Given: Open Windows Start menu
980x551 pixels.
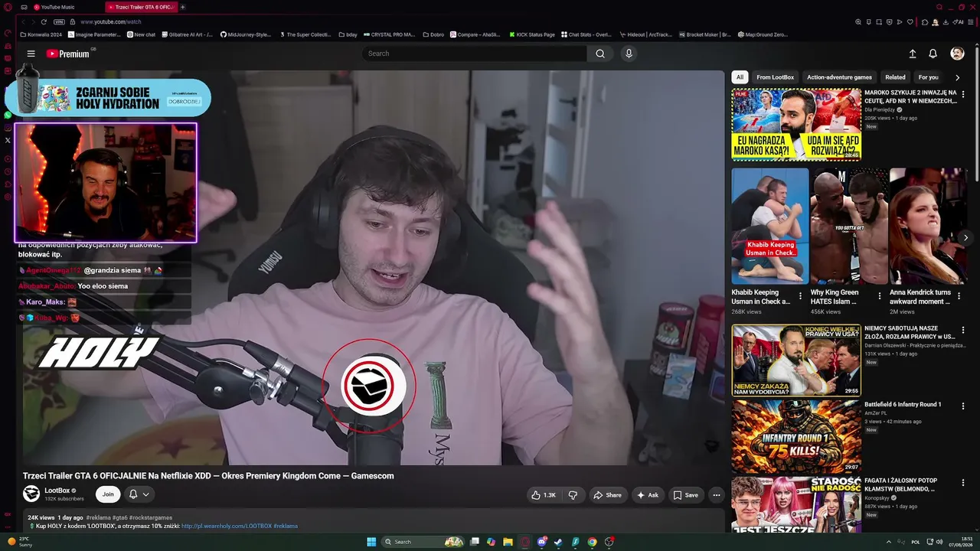Looking at the screenshot, I should (371, 542).
